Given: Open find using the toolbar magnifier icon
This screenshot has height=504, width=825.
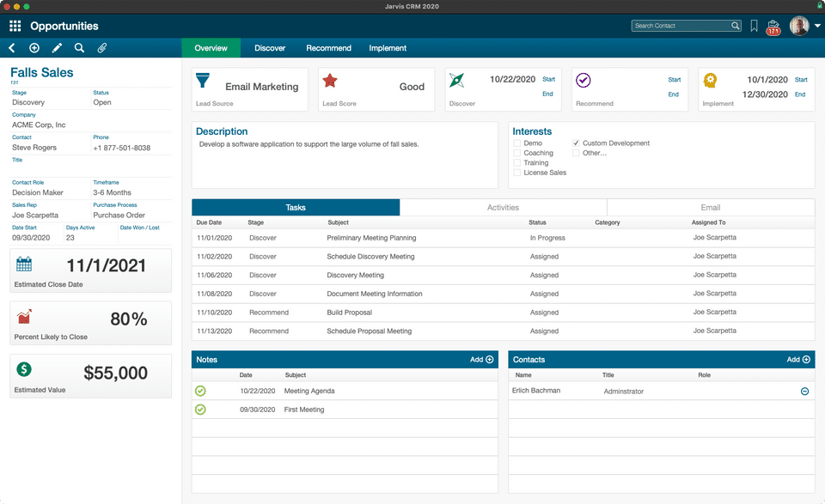Looking at the screenshot, I should click(79, 48).
